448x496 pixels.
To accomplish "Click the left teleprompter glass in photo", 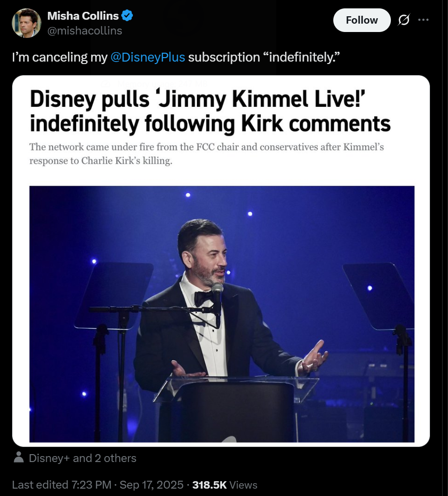I will pyautogui.click(x=114, y=296).
